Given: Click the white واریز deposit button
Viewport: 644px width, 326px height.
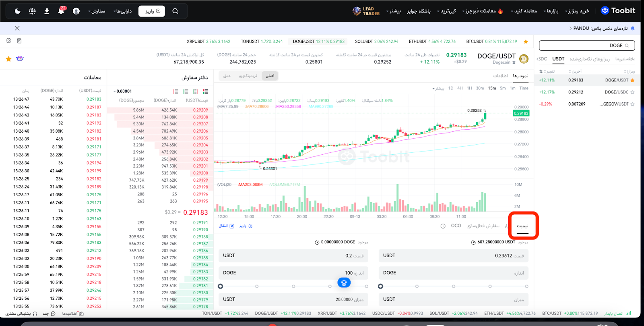Looking at the screenshot, I should coord(152,11).
